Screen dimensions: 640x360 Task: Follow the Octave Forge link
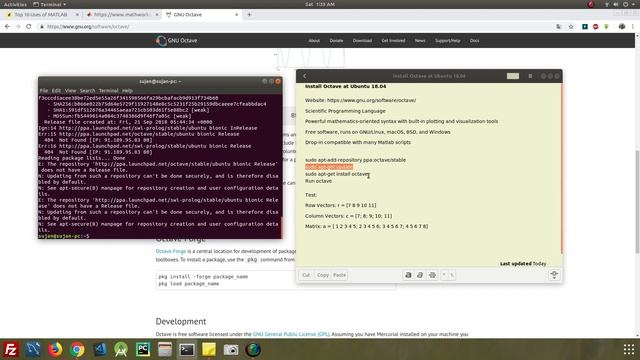click(x=171, y=251)
